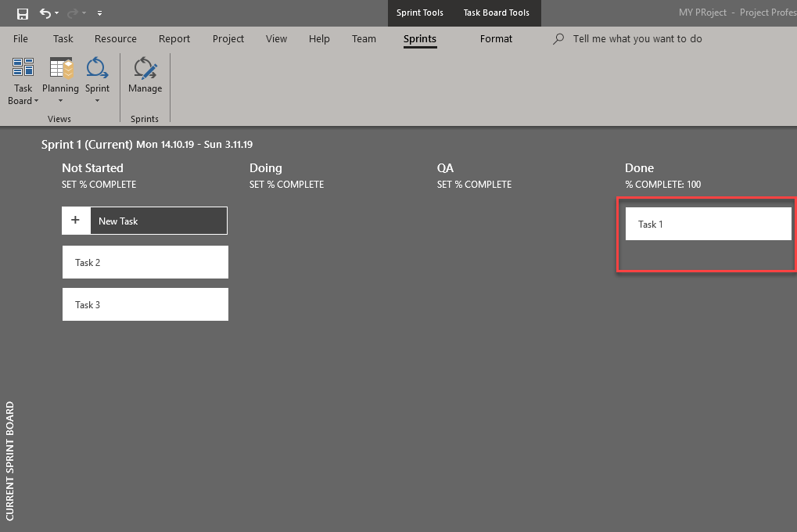Expand the Planning dropdown arrow
The height and width of the screenshot is (532, 797).
click(61, 101)
